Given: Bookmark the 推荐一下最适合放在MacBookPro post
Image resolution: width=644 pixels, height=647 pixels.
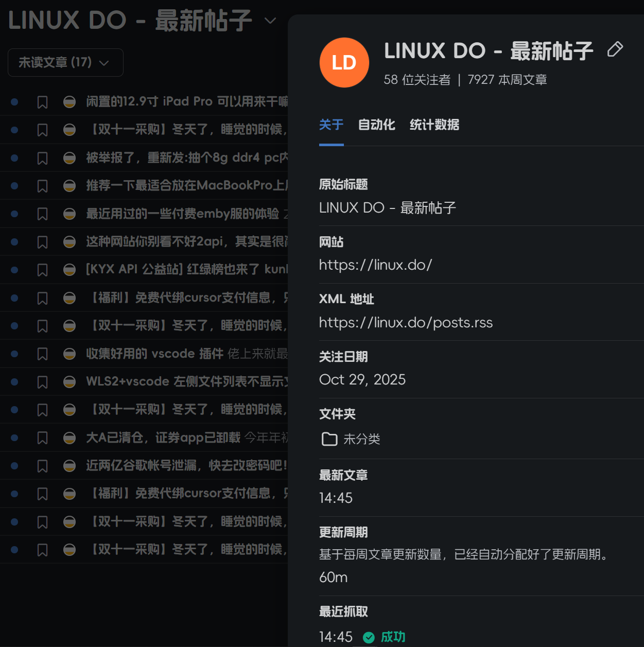Looking at the screenshot, I should click(43, 186).
